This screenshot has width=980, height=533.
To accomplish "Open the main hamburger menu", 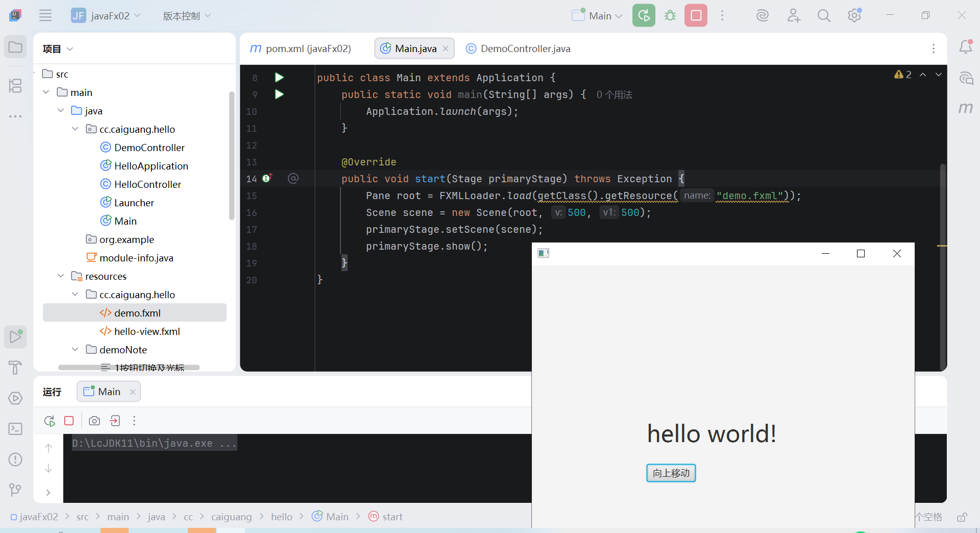I will 45,15.
